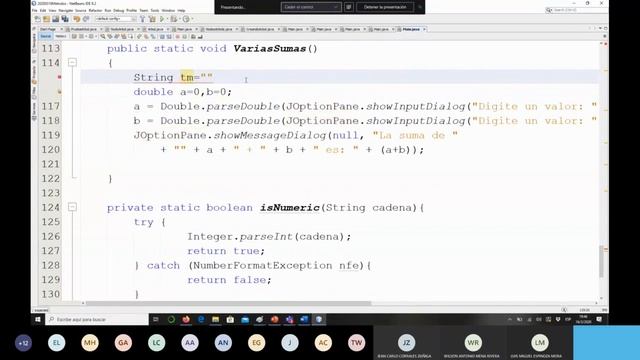Click the Profile Project icon
Screen dimensions: 640x360
coord(186,19)
